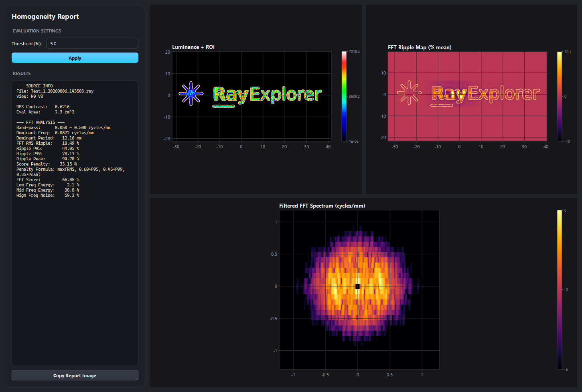Click the Filtered FFT Spectrum colorbar

point(560,289)
